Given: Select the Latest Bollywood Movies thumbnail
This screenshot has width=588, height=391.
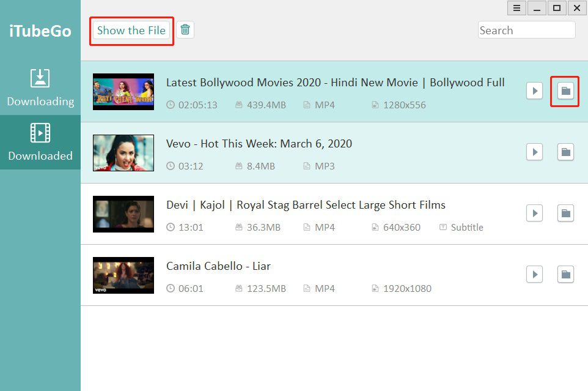Looking at the screenshot, I should point(123,92).
